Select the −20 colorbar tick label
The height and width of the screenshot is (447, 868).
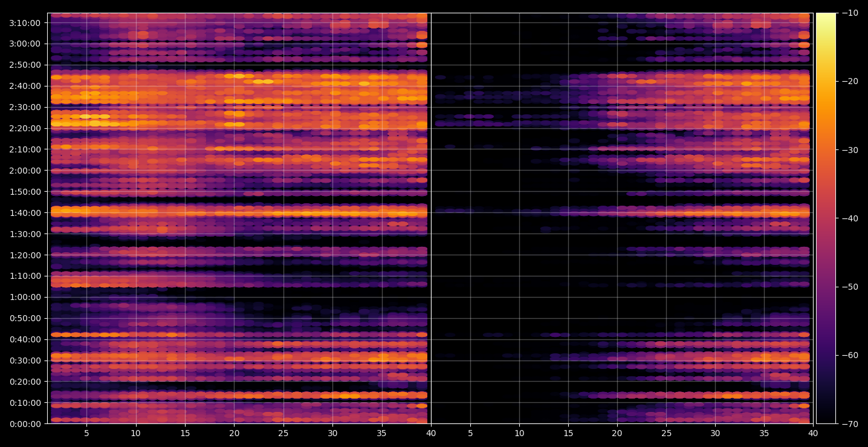pos(849,82)
